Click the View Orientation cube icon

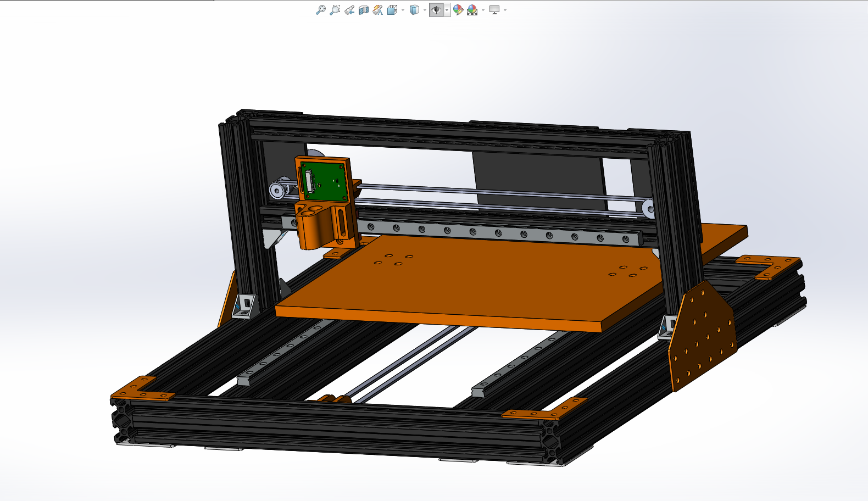[392, 10]
